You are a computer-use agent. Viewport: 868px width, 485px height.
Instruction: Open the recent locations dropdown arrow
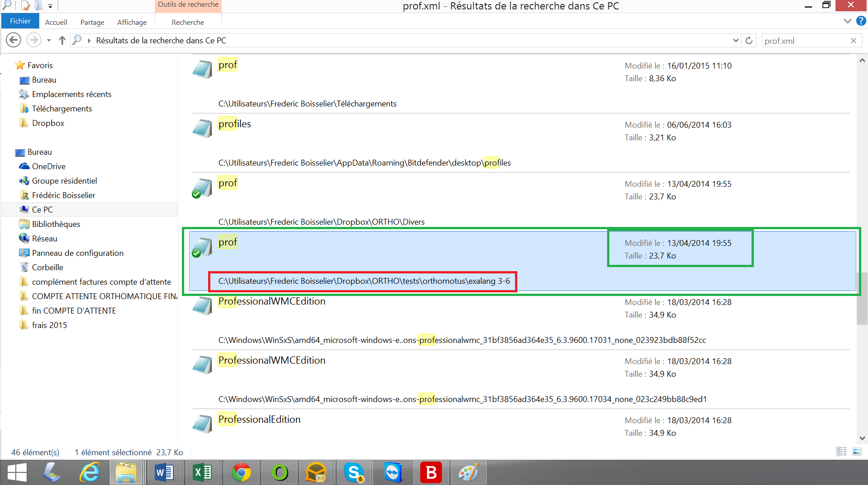click(49, 41)
